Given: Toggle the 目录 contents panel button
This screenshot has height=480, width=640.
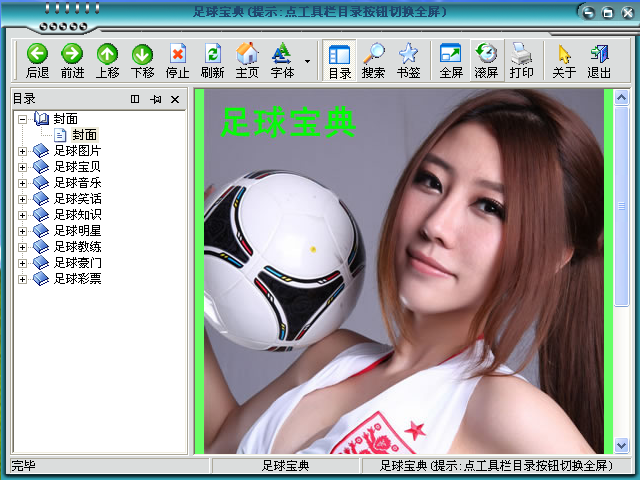Looking at the screenshot, I should 340,60.
